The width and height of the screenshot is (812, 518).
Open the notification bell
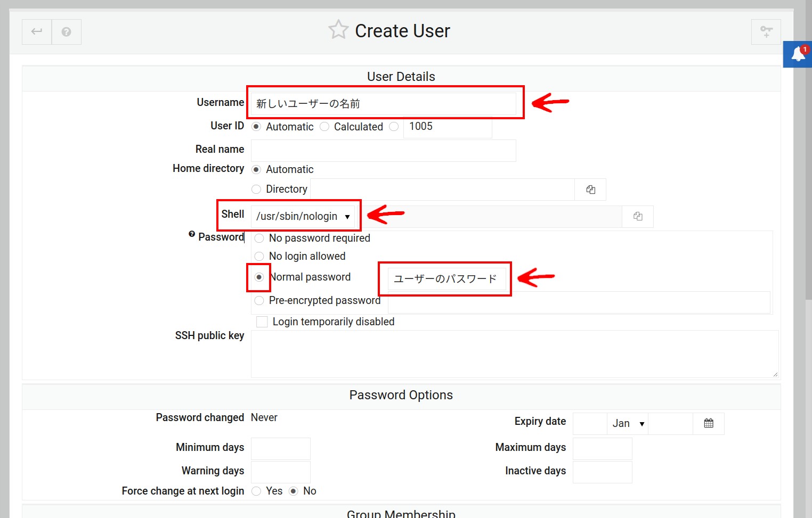[798, 54]
